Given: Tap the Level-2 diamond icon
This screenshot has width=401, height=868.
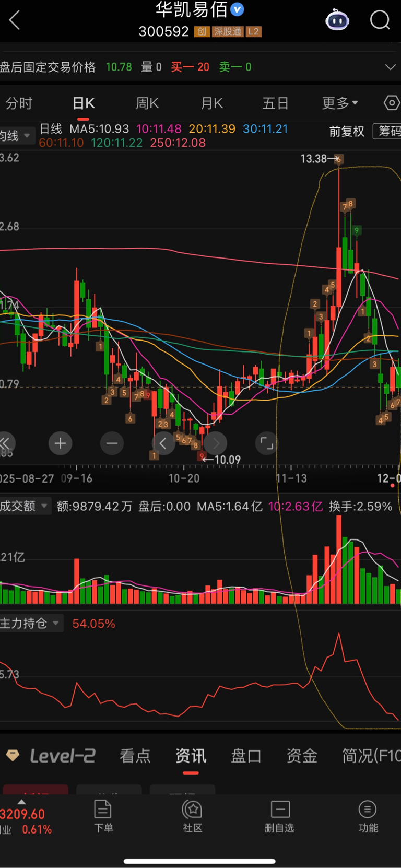Looking at the screenshot, I should pos(13,755).
